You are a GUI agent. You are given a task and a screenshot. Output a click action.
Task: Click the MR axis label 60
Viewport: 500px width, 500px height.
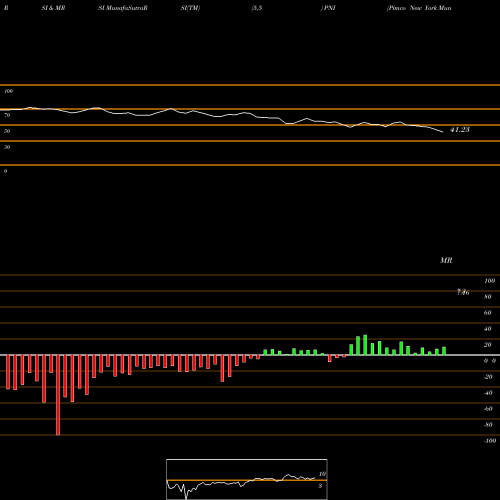(x=488, y=313)
